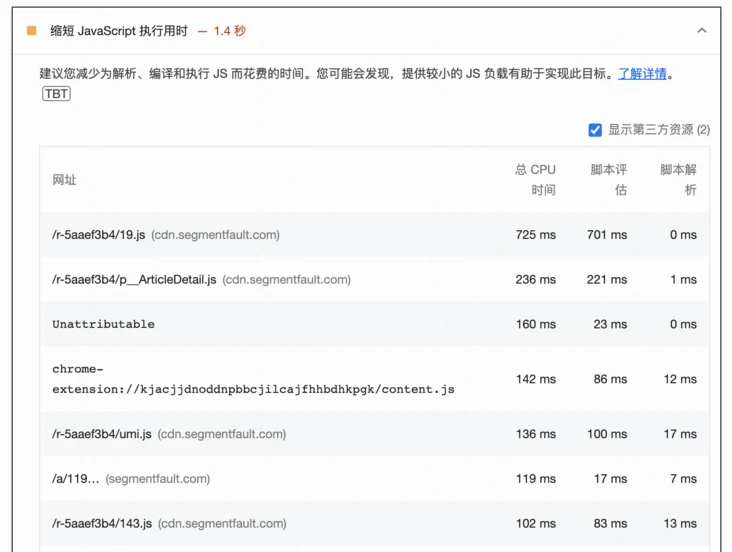Viewport: 732px width, 552px height.
Task: Click the 725 ms CPU time cell
Action: (x=535, y=235)
